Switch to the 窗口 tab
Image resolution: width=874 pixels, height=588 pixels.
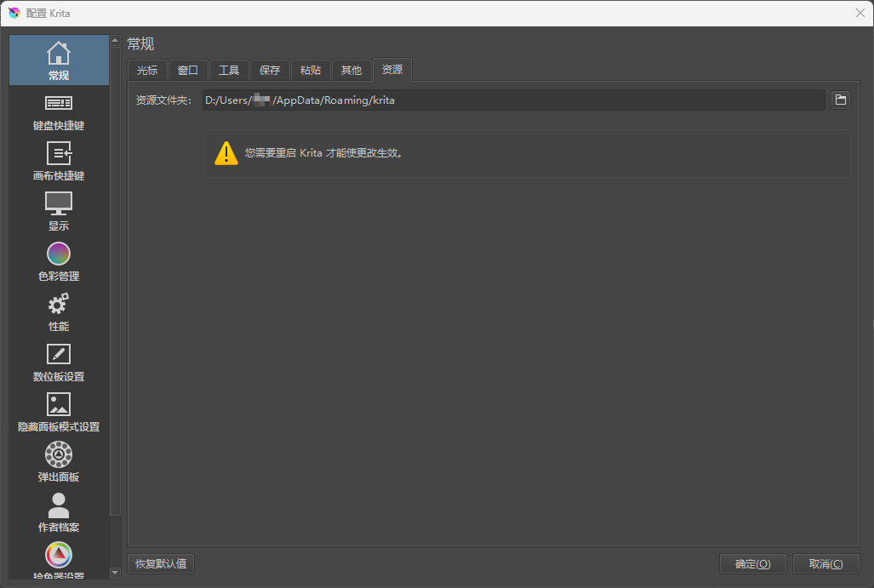pyautogui.click(x=188, y=71)
